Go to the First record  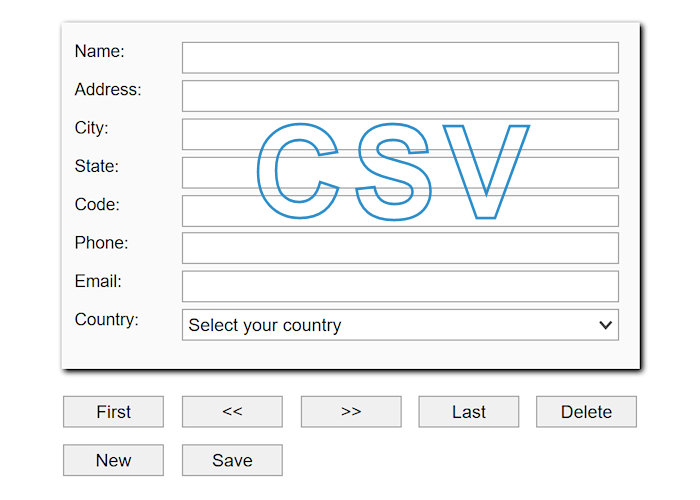(113, 412)
